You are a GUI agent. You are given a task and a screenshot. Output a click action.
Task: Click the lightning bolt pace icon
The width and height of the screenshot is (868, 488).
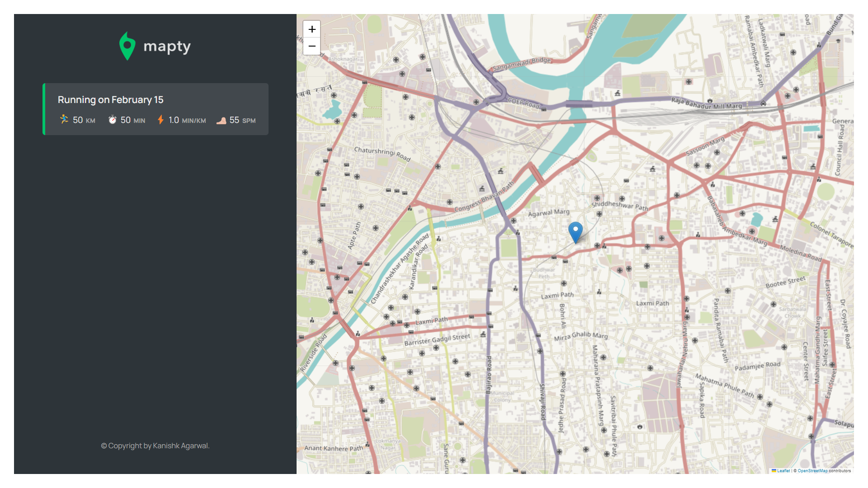160,120
